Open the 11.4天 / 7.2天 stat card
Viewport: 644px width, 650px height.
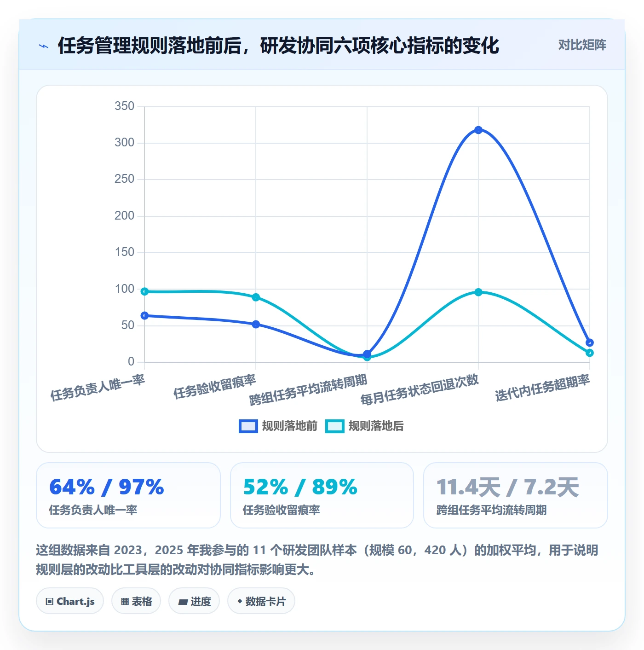tap(516, 495)
